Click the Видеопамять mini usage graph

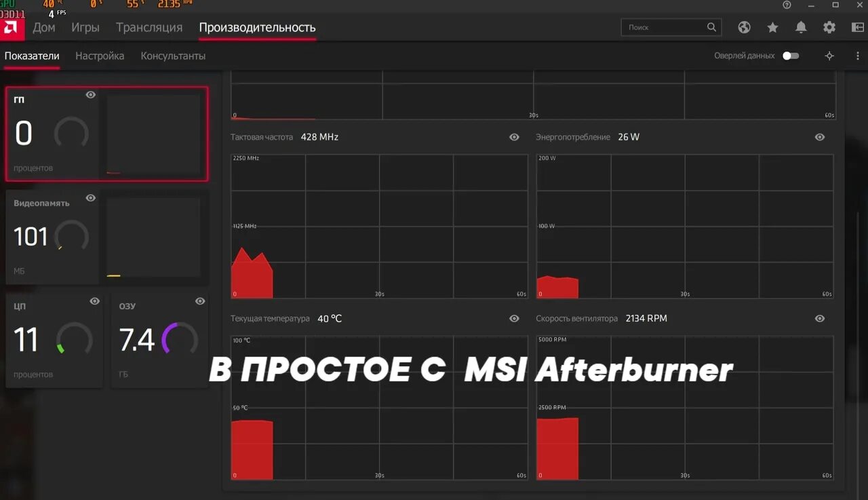[154, 237]
